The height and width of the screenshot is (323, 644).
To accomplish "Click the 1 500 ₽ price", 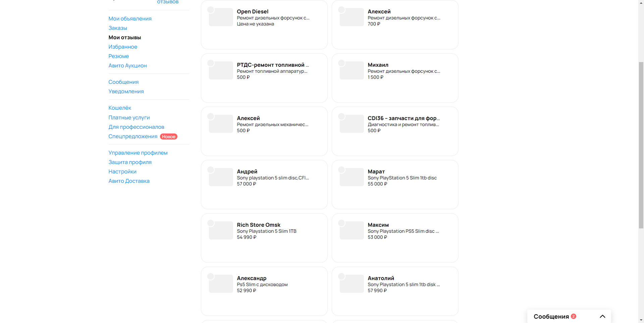I will (x=376, y=77).
